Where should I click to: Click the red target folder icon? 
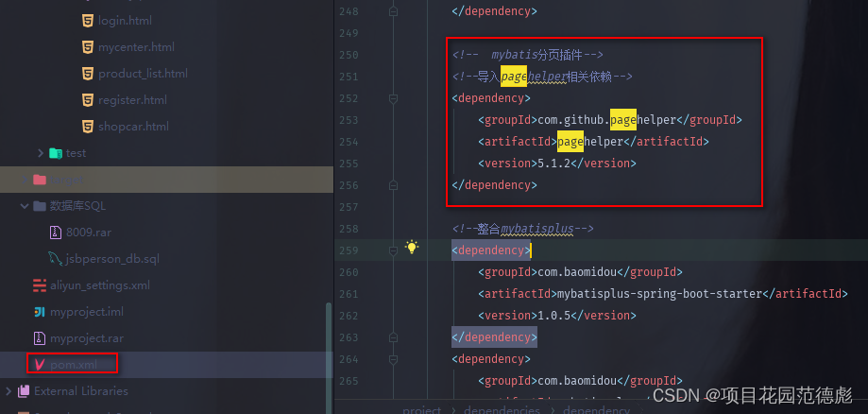[x=40, y=180]
